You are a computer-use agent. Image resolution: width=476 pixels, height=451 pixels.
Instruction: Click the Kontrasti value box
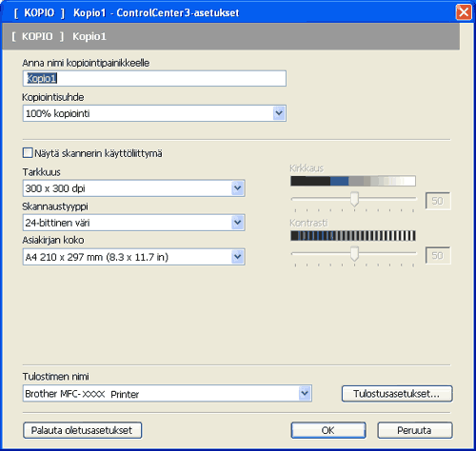[x=438, y=255]
